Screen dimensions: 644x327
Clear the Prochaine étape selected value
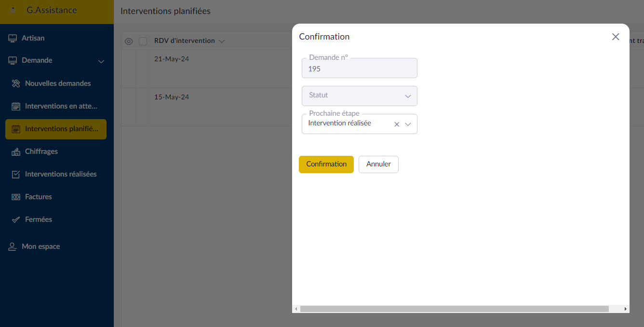397,124
